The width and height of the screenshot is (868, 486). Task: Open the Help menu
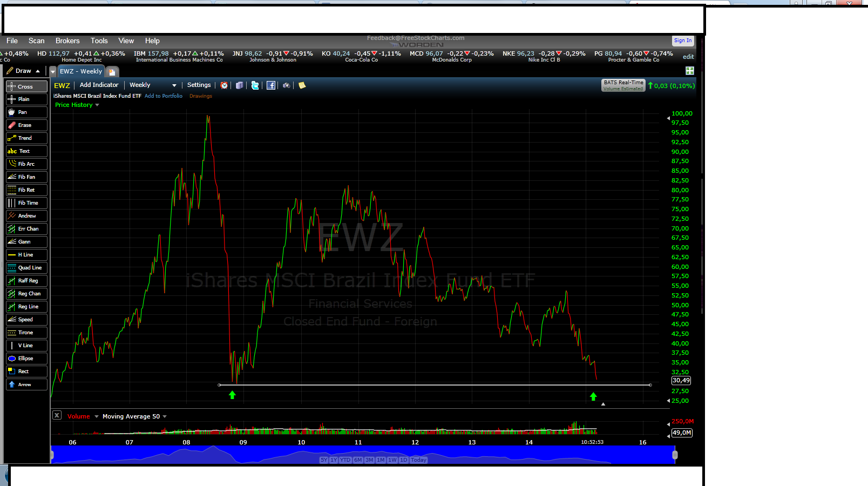(x=152, y=40)
